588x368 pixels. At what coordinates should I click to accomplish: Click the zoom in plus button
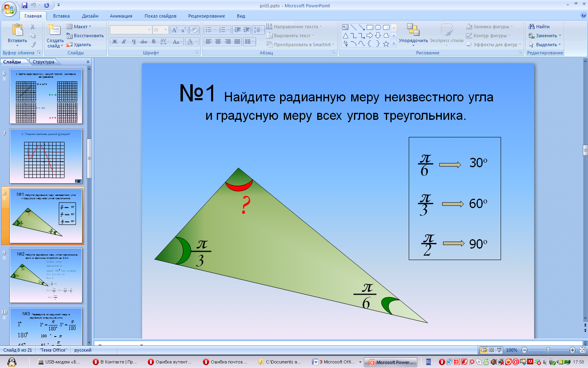tap(572, 350)
